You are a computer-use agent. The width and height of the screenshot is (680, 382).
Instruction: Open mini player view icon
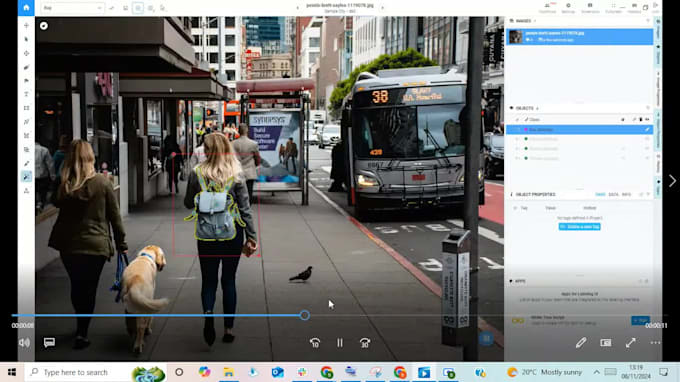[x=606, y=343]
